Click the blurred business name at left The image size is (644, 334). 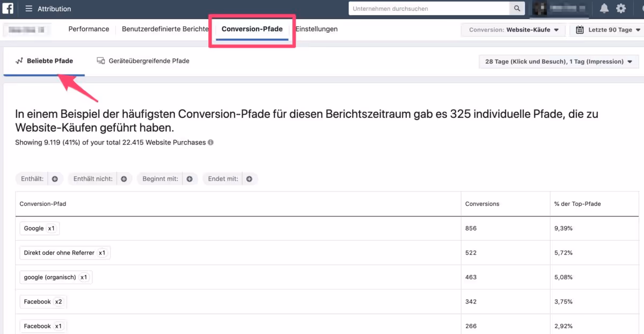[x=27, y=30]
